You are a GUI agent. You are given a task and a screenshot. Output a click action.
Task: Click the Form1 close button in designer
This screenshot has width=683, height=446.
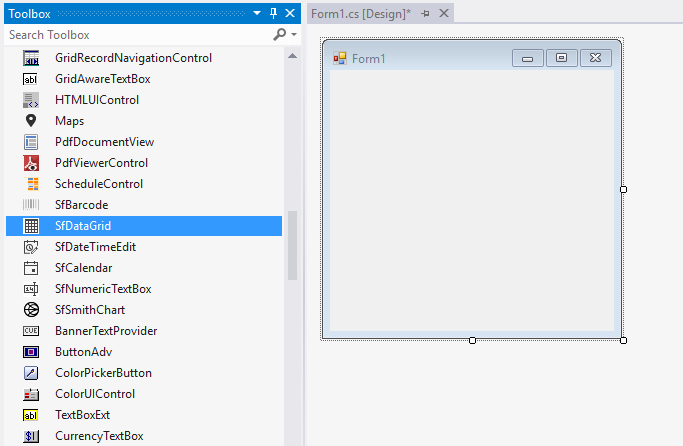point(596,58)
